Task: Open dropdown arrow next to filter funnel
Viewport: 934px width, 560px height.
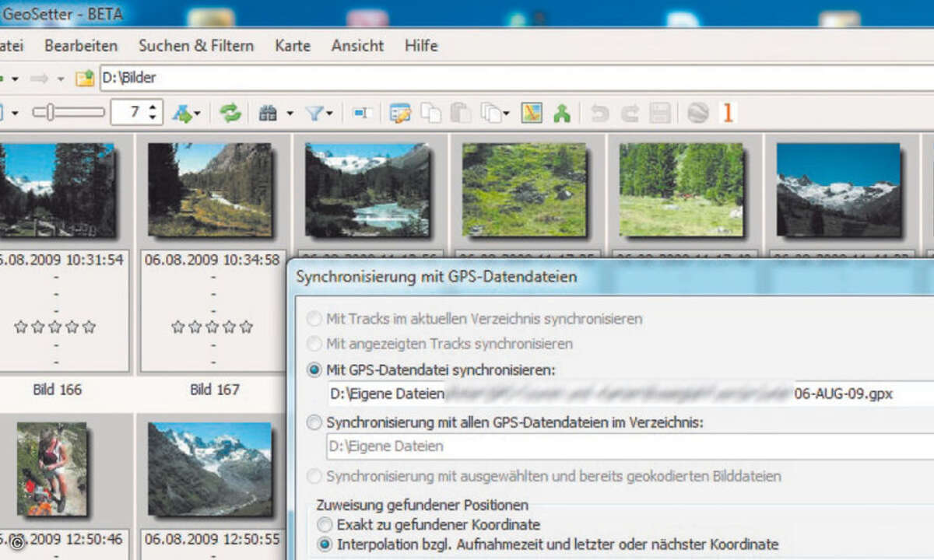Action: point(329,114)
